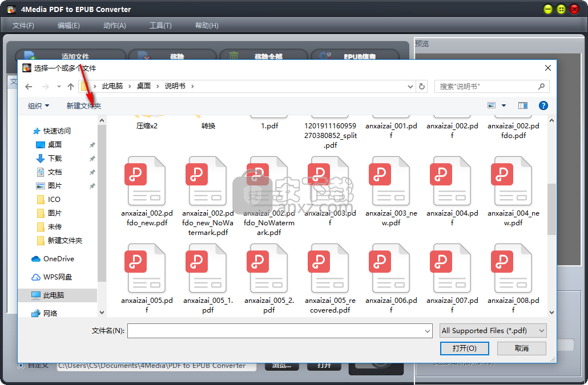Click the 取消 button
The height and width of the screenshot is (385, 588).
[x=521, y=348]
